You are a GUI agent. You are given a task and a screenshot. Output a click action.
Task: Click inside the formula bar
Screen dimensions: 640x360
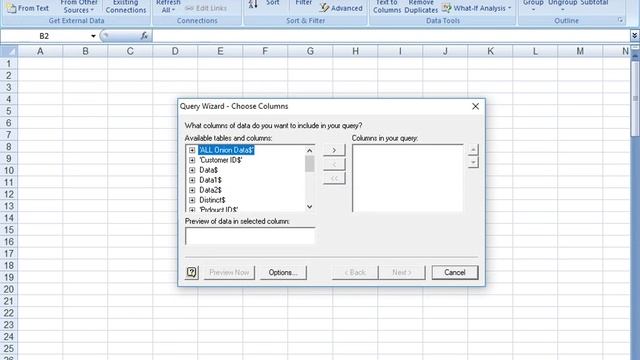pyautogui.click(x=391, y=36)
